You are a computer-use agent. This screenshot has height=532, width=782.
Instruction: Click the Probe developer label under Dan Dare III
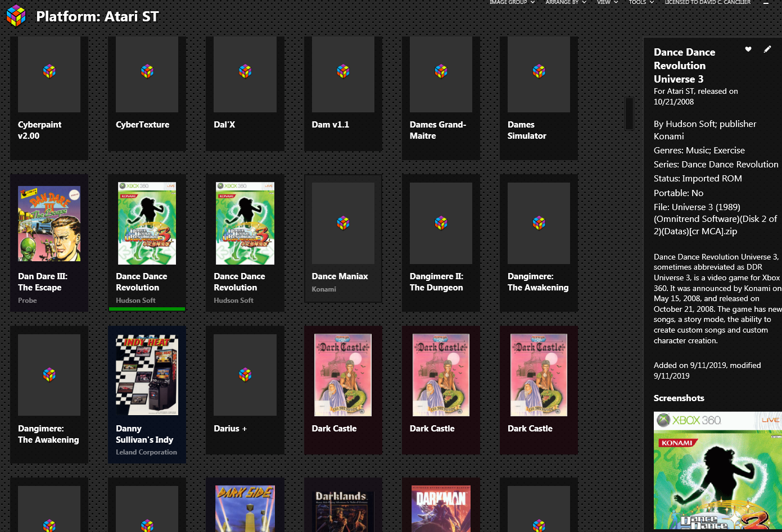(x=28, y=301)
